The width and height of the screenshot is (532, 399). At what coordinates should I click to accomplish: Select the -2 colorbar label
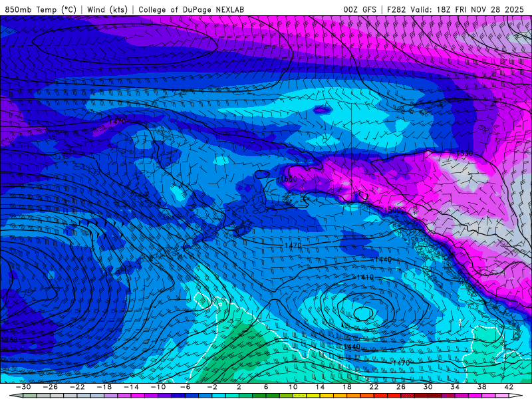pyautogui.click(x=212, y=387)
